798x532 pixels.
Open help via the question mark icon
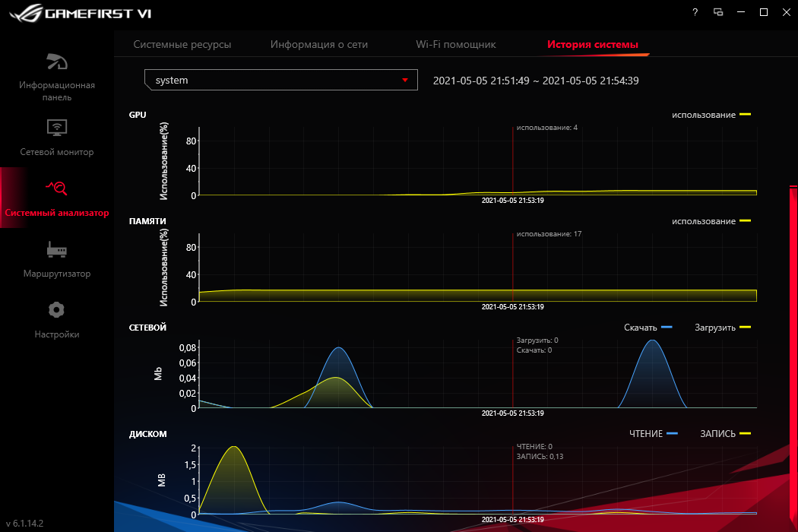695,12
